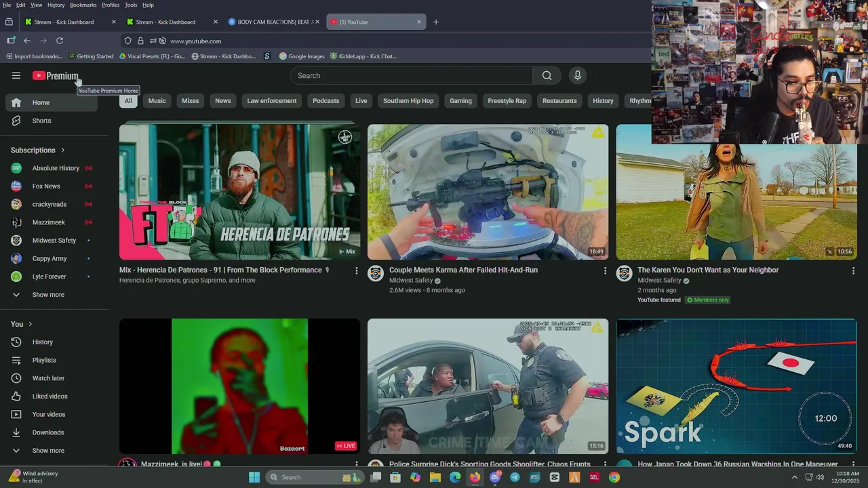Click Google Images bookmark

coord(302,56)
